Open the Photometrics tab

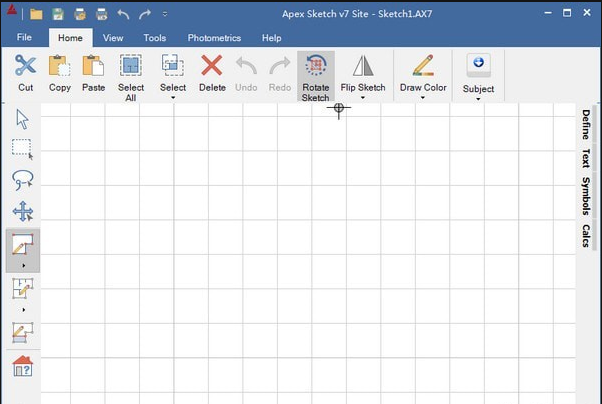tap(214, 38)
